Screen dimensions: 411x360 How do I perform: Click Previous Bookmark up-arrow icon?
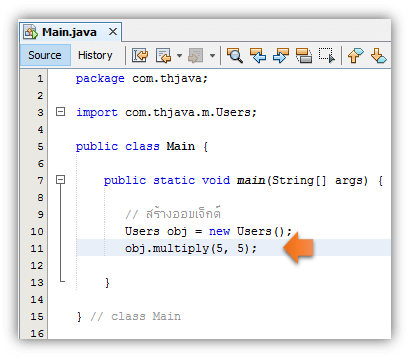coord(355,55)
